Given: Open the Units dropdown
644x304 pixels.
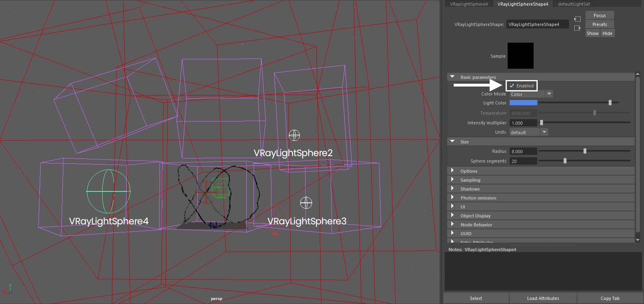Looking at the screenshot, I should [x=529, y=132].
